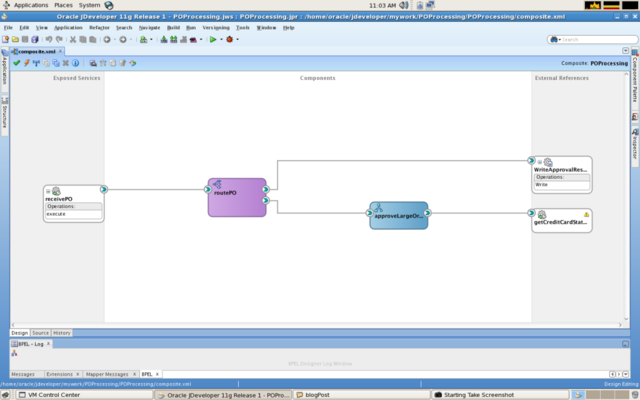Open the editor tab list dropdown
Image resolution: width=640 pixels, height=400 pixels.
(x=625, y=51)
